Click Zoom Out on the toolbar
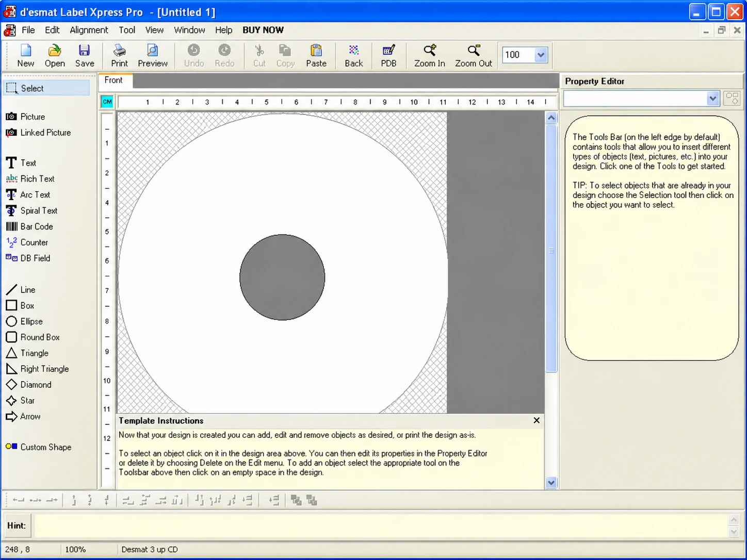This screenshot has height=560, width=747. coord(474,56)
